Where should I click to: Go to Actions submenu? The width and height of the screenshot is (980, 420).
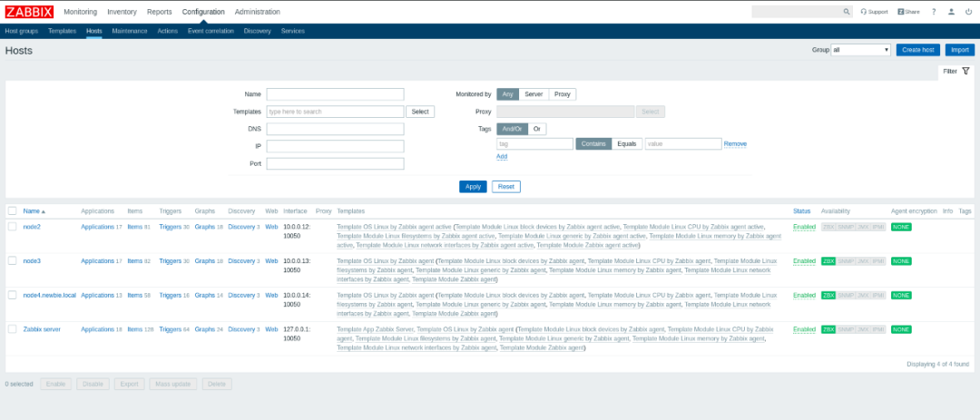point(168,31)
